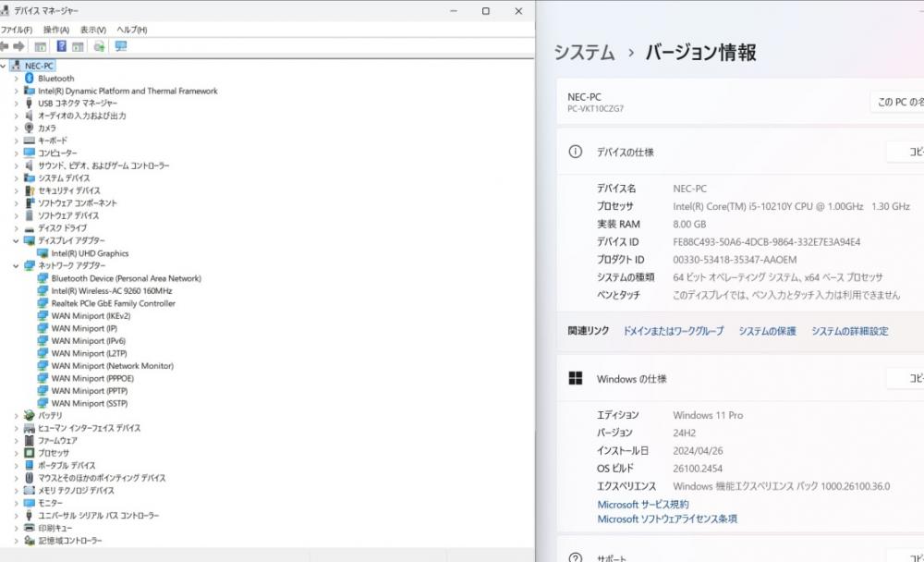Select the ソフトウェア デバイス row
Screen dimensions: 924x562
[68, 216]
